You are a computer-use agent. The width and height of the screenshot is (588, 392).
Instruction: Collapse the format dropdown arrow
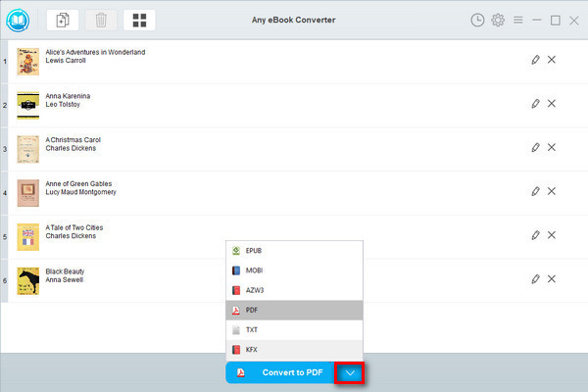350,372
